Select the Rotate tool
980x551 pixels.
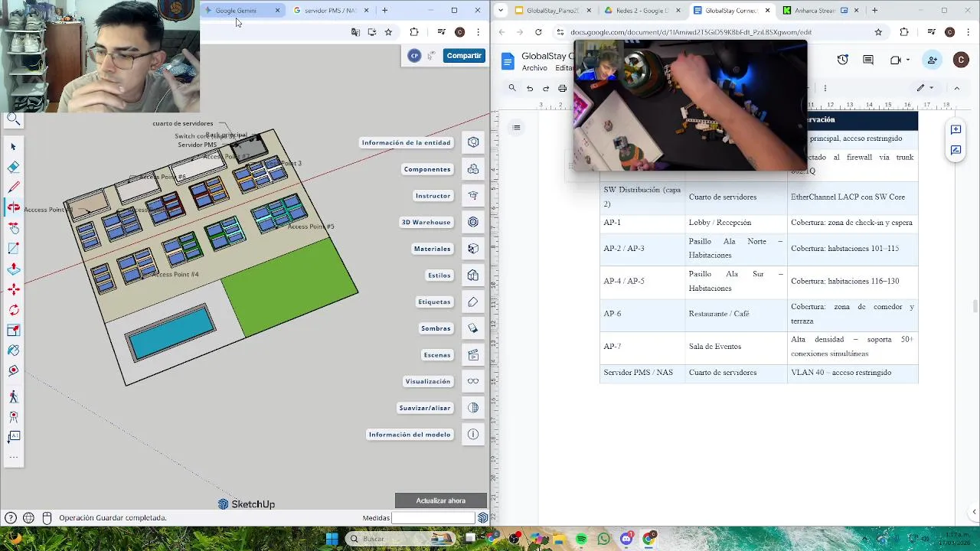point(13,310)
